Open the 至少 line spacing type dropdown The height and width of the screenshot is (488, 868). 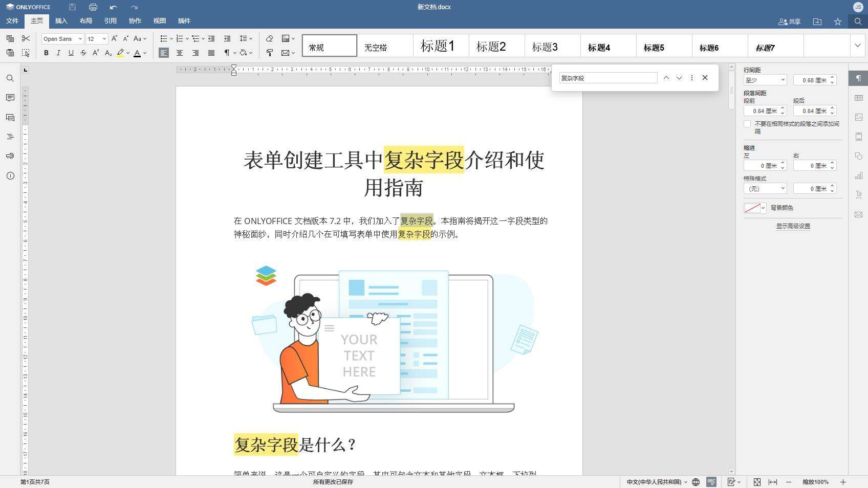tap(765, 80)
